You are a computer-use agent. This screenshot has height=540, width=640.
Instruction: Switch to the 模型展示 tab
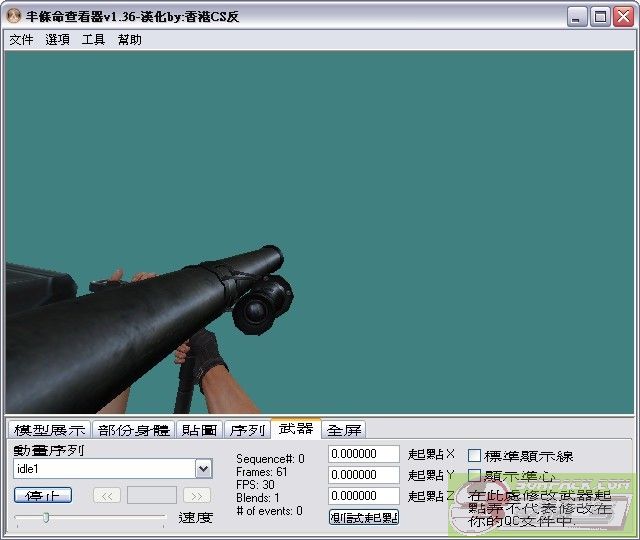pos(49,430)
